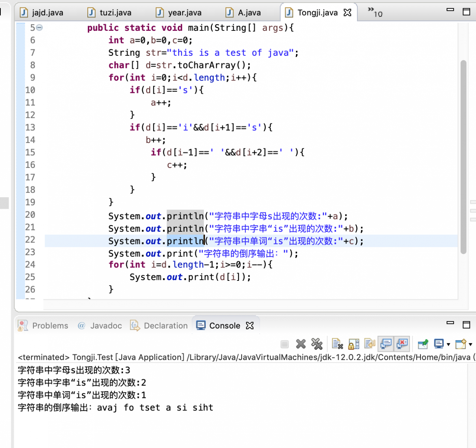This screenshot has height=448, width=476.
Task: Open the Display Selected Console dropdown arrow
Action: point(448,345)
